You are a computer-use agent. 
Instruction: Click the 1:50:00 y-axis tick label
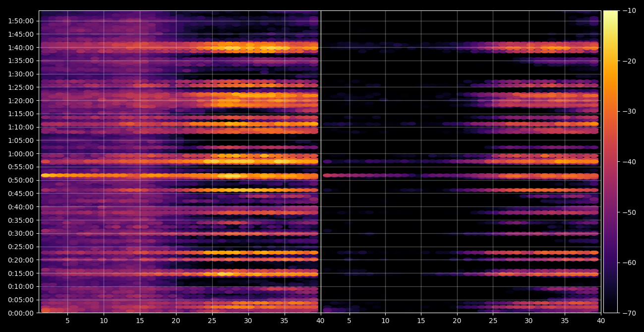[x=20, y=21]
